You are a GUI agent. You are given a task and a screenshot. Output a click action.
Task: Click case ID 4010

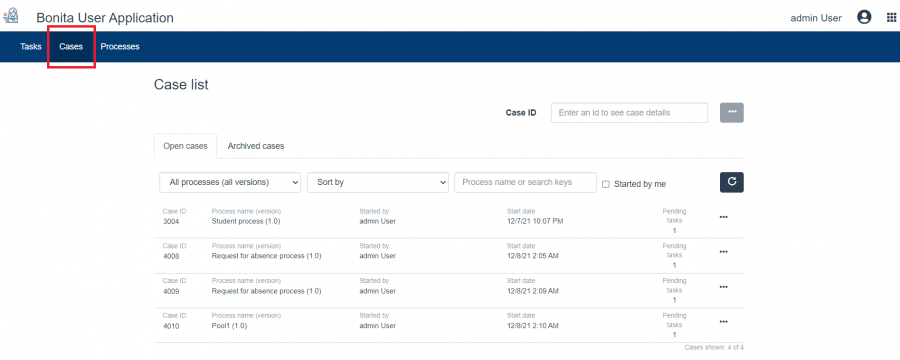click(171, 326)
